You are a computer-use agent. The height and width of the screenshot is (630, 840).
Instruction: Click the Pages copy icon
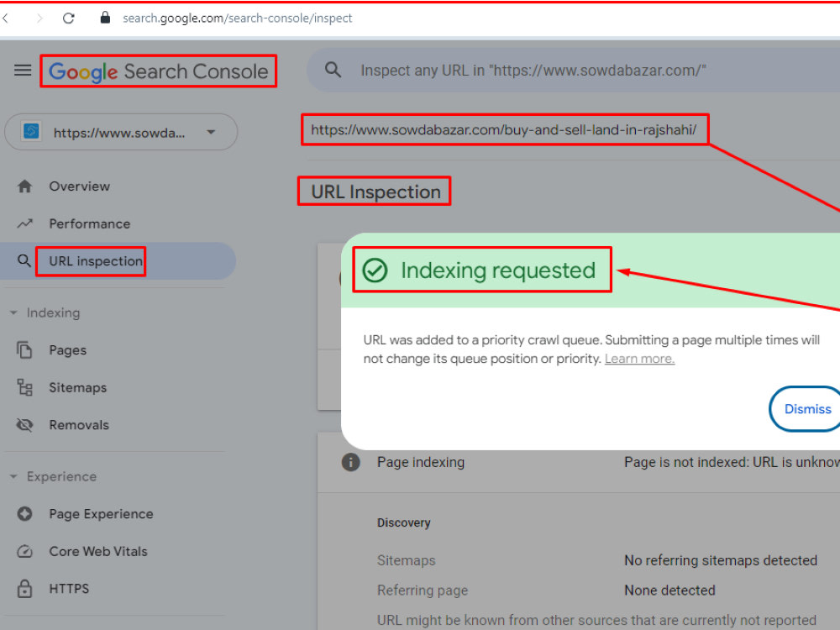[24, 349]
